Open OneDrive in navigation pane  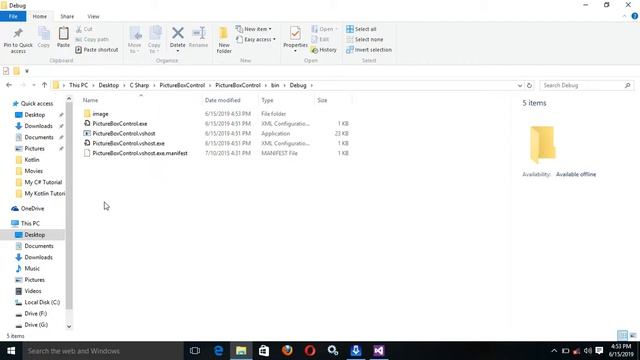click(x=32, y=209)
